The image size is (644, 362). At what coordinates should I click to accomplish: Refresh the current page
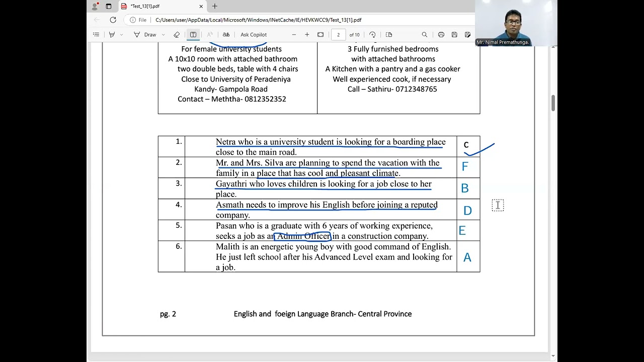click(x=113, y=20)
